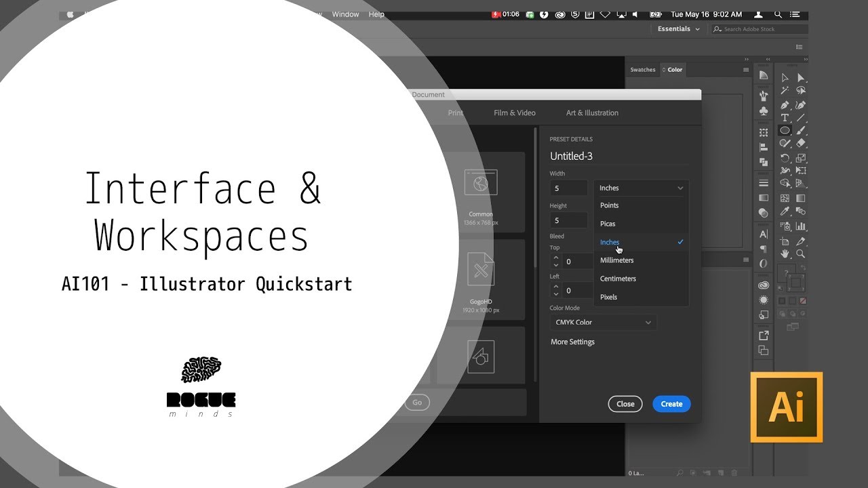This screenshot has height=488, width=868.
Task: Collapse the Inches units dropdown
Action: [x=642, y=188]
